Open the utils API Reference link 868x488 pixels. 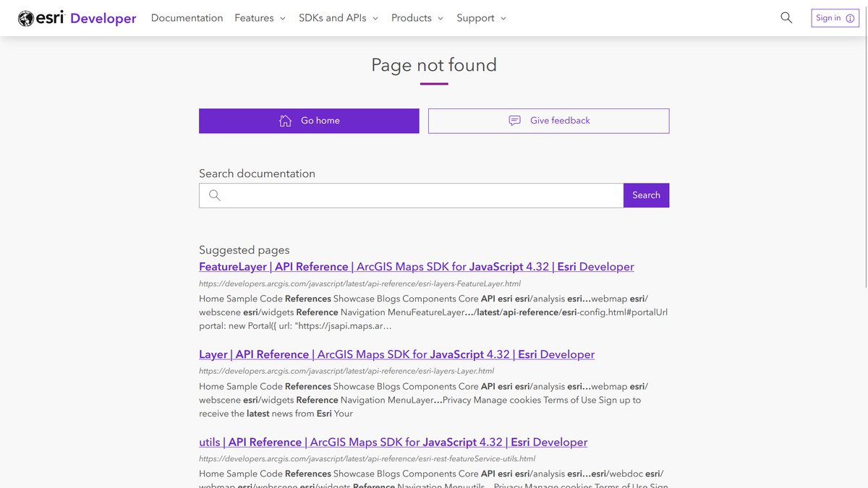393,442
